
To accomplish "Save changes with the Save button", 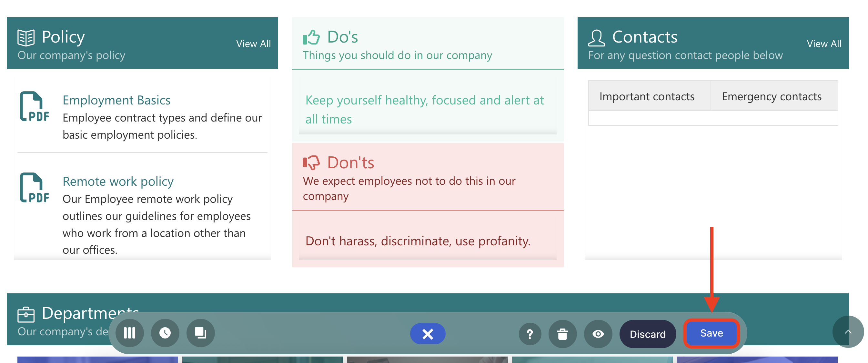I will [711, 333].
